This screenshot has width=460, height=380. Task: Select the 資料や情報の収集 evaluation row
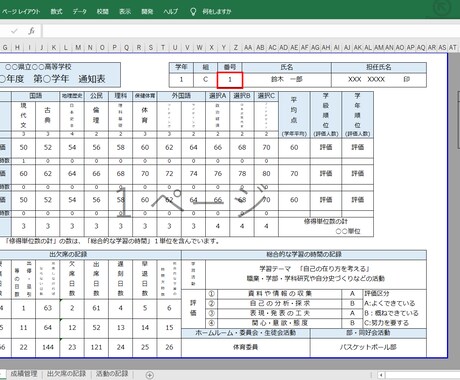[280, 294]
